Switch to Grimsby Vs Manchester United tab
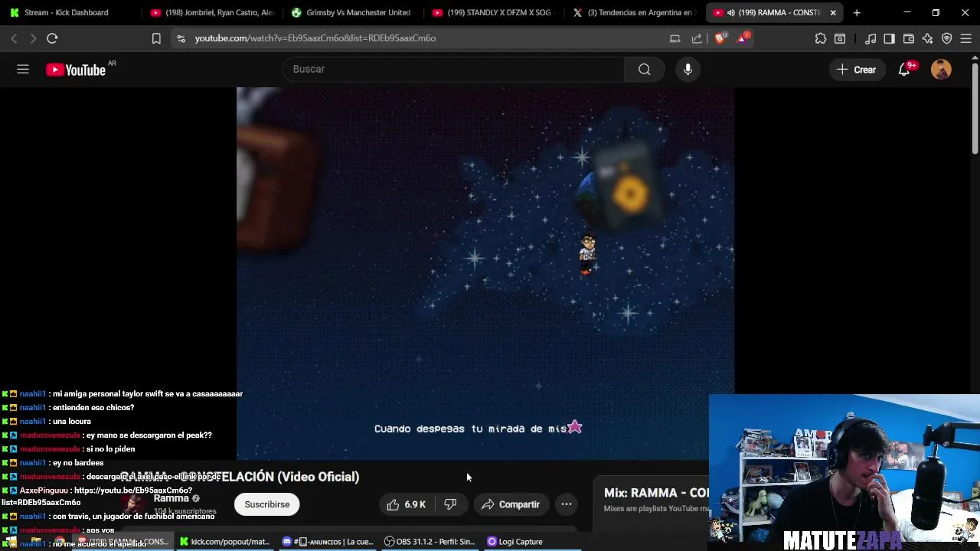 (352, 12)
